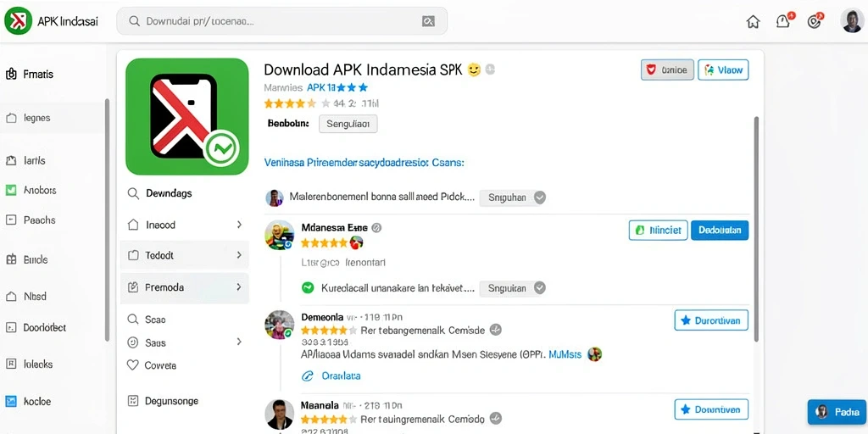Click the Demeonla reviewer avatar
The image size is (868, 434).
(280, 325)
